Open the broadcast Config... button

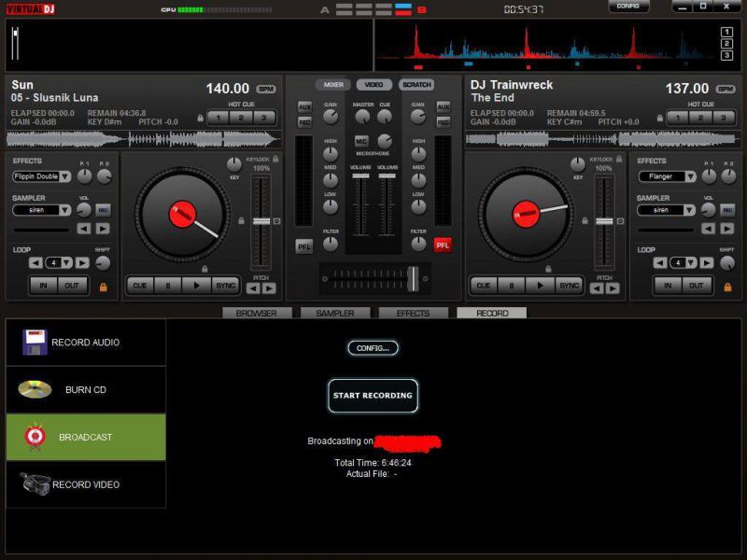[373, 348]
